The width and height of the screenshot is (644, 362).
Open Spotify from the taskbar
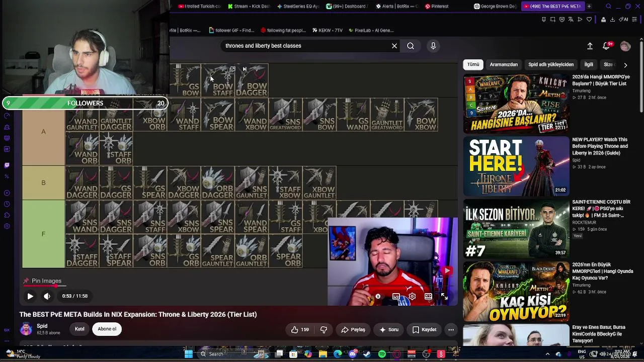(x=382, y=354)
